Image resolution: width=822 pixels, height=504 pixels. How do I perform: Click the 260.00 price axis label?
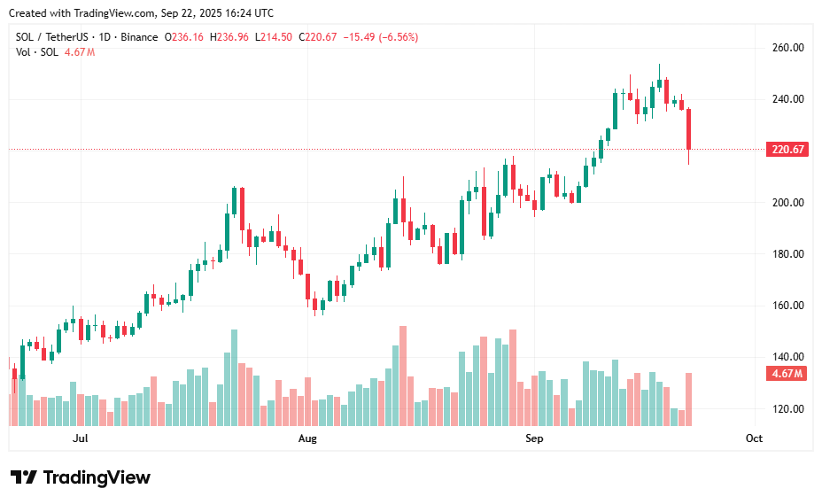click(x=787, y=48)
